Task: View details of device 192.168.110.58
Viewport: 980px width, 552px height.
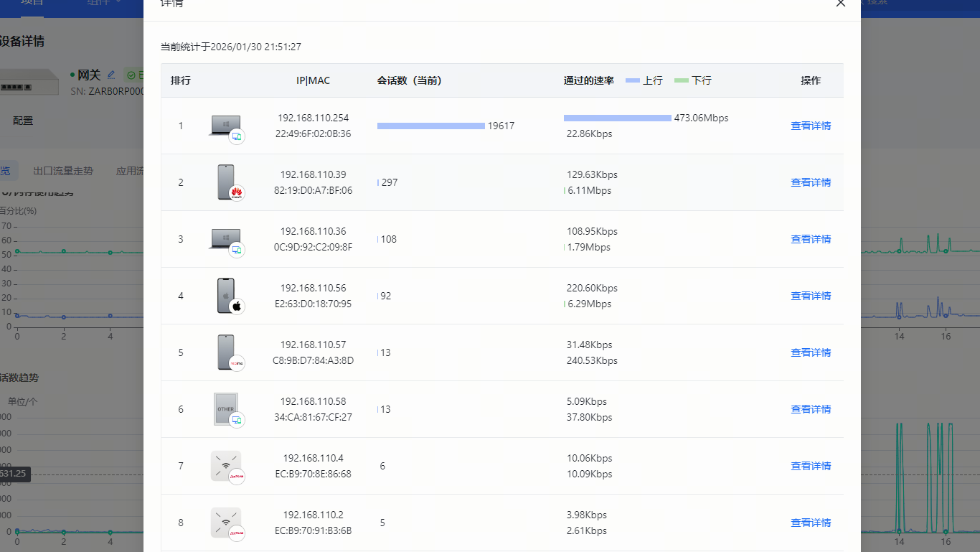Action: (811, 409)
